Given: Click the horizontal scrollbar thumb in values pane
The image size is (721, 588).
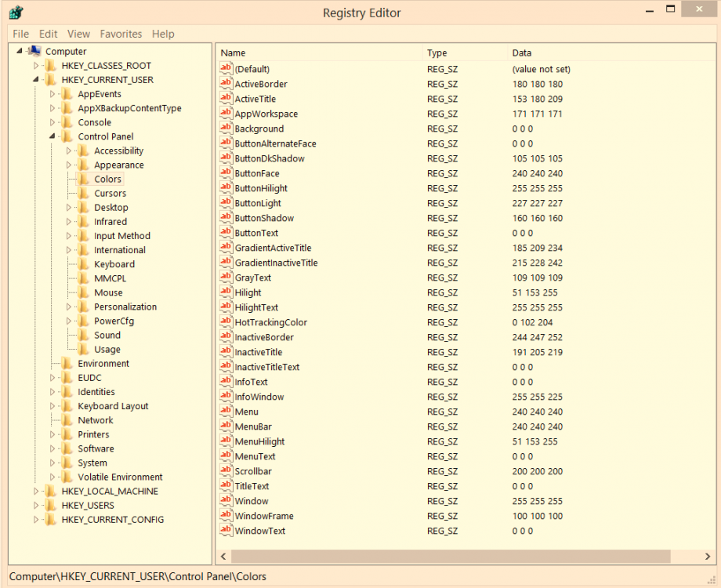Looking at the screenshot, I should [451, 557].
